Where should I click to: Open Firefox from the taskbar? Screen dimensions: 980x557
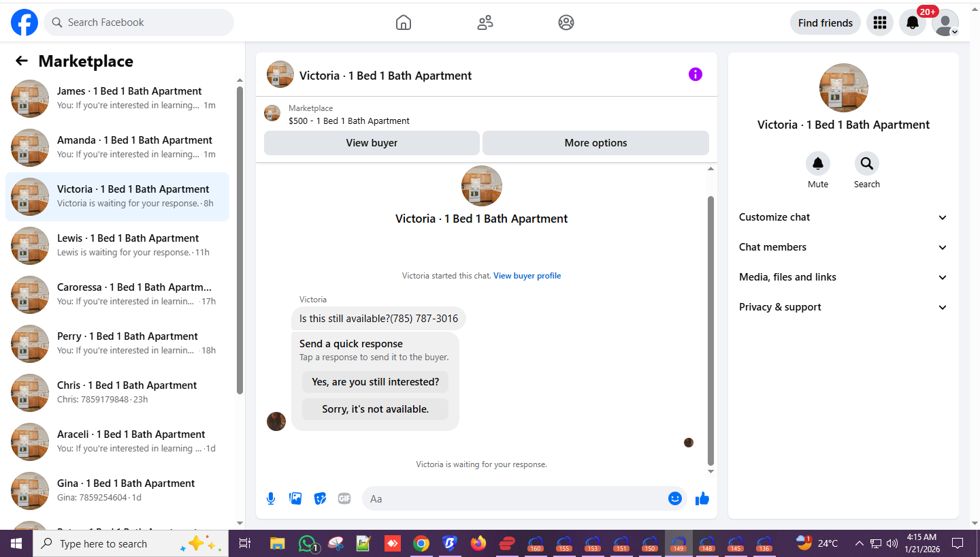click(x=478, y=543)
